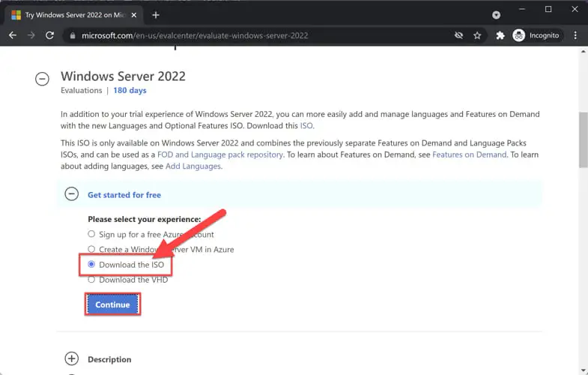The image size is (588, 375).
Task: Close the Try Windows Server 2022 tab
Action: click(x=134, y=15)
